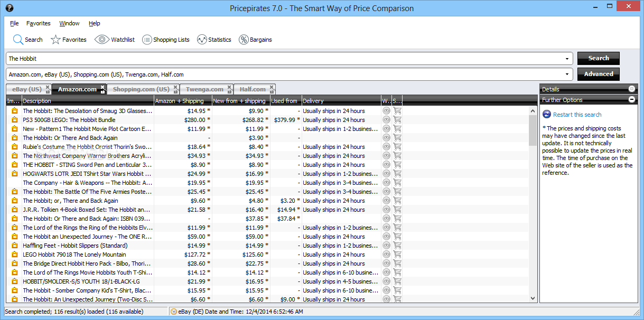The height and width of the screenshot is (320, 644).
Task: Close the Shopping.com (US) tab
Action: tap(175, 87)
